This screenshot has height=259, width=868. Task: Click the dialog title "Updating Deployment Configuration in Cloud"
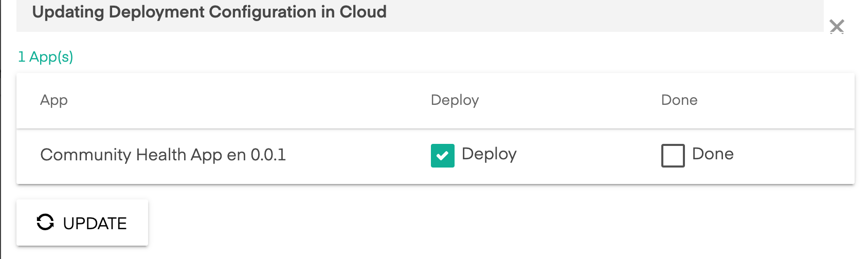pyautogui.click(x=209, y=12)
